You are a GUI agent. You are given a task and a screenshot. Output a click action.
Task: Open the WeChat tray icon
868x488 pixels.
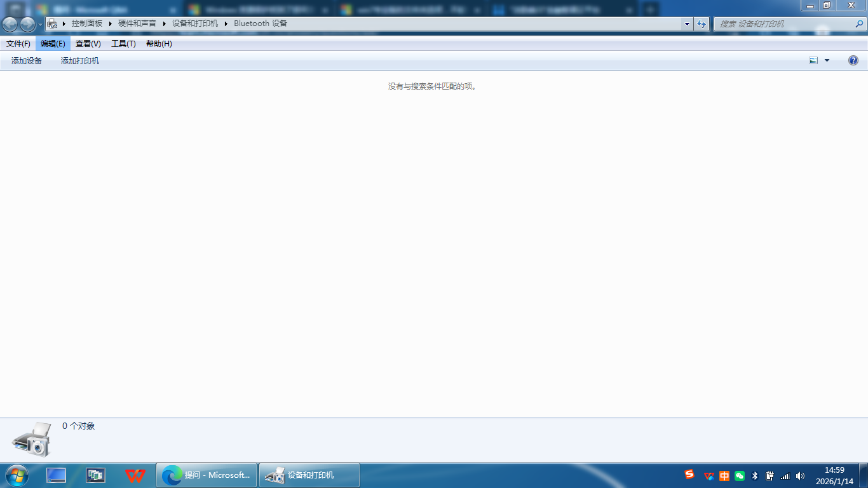(x=740, y=475)
